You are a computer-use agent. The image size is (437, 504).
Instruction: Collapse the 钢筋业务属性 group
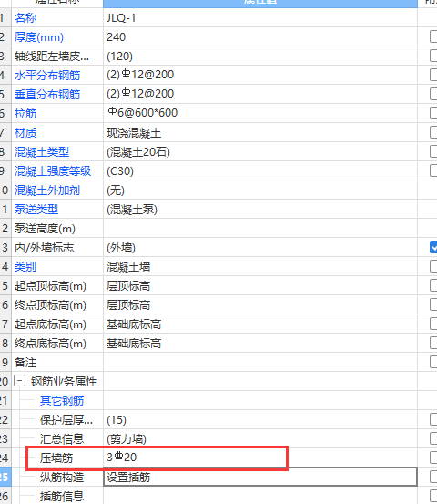19,381
